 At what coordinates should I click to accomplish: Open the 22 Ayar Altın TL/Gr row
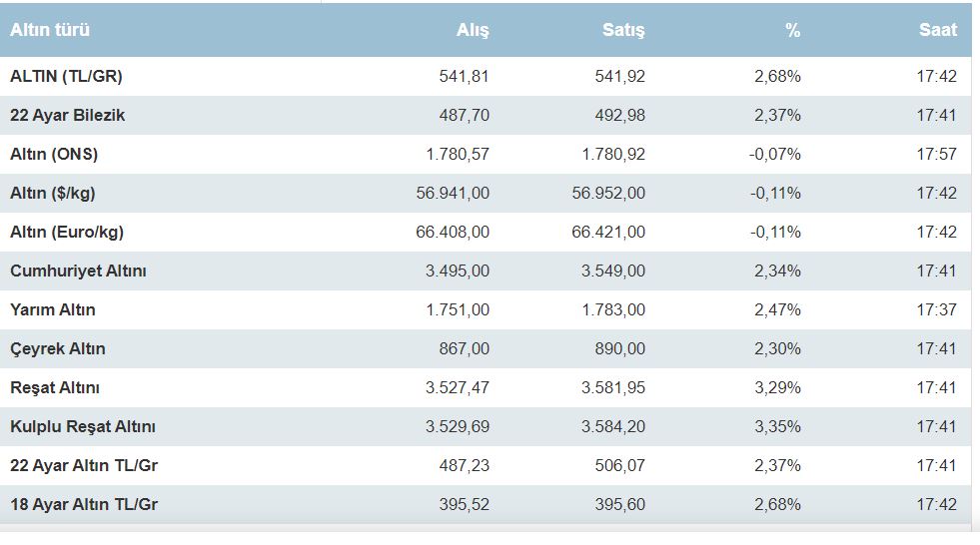[x=84, y=465]
